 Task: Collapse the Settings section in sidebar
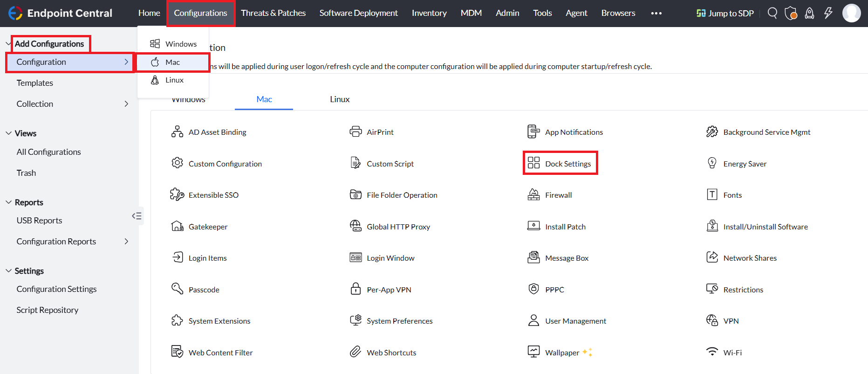(x=8, y=271)
